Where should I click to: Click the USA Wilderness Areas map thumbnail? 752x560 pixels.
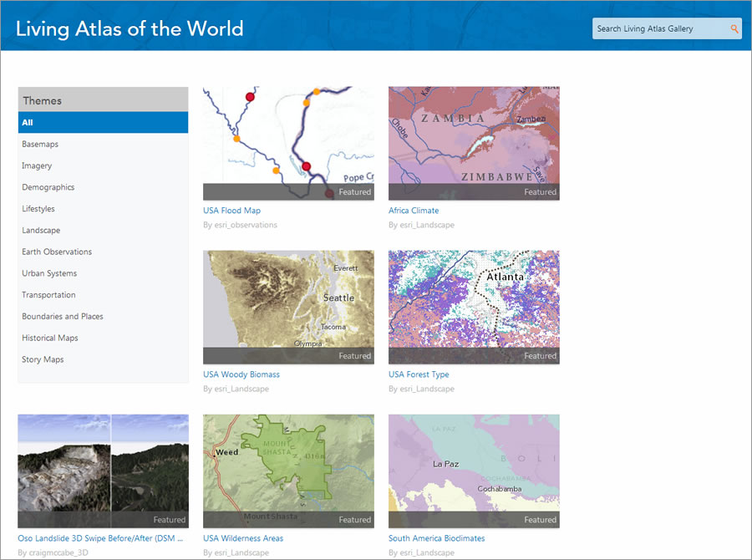point(288,471)
